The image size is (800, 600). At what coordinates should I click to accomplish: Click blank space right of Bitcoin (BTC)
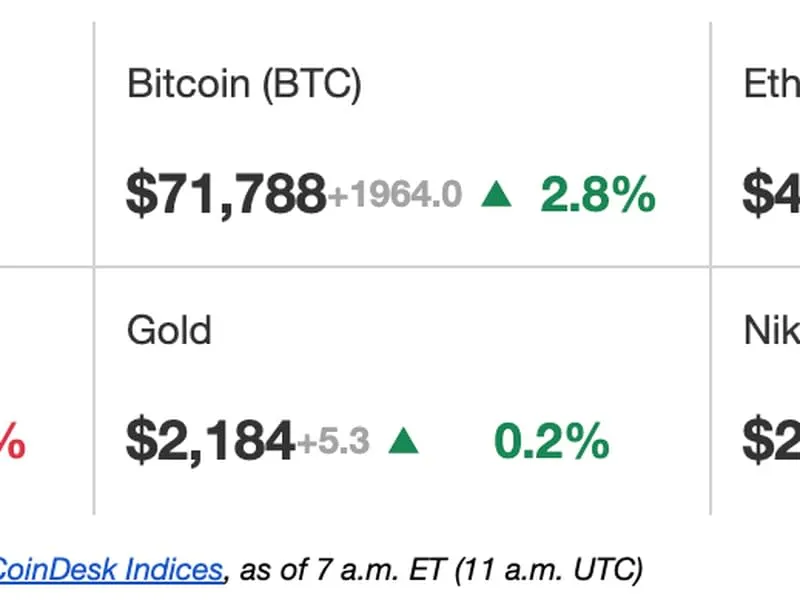click(530, 85)
